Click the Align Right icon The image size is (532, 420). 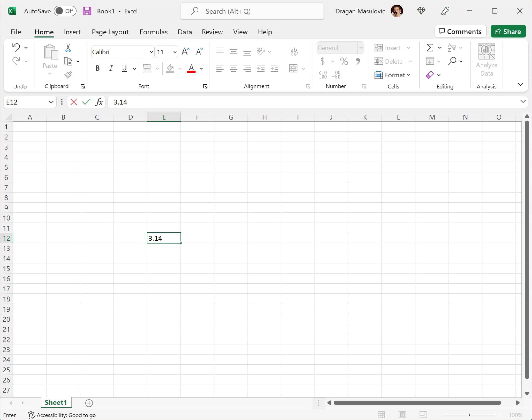(247, 68)
